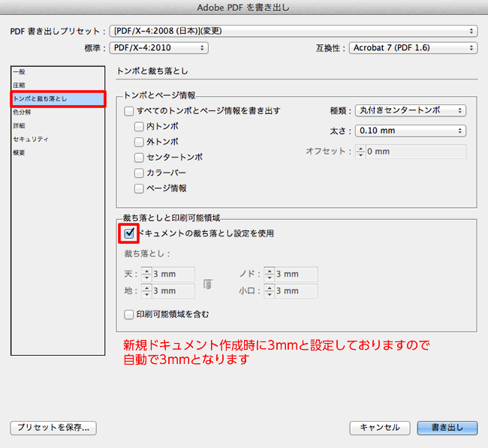488x448 pixels.
Task: Check the 印刷可能領域を含む checkbox
Action: (129, 314)
